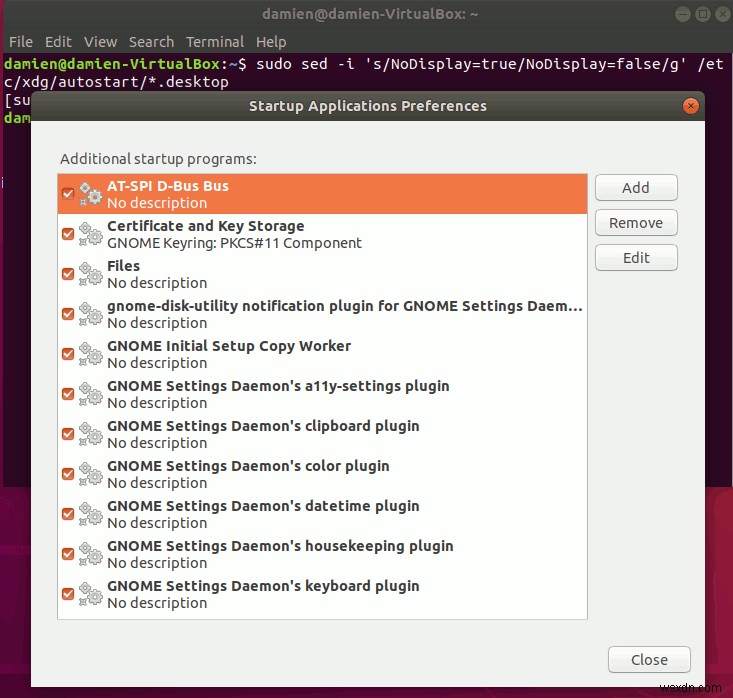Screen dimensions: 733x698
Task: Click gear icon for clipboard plugin entry
Action: (90, 434)
